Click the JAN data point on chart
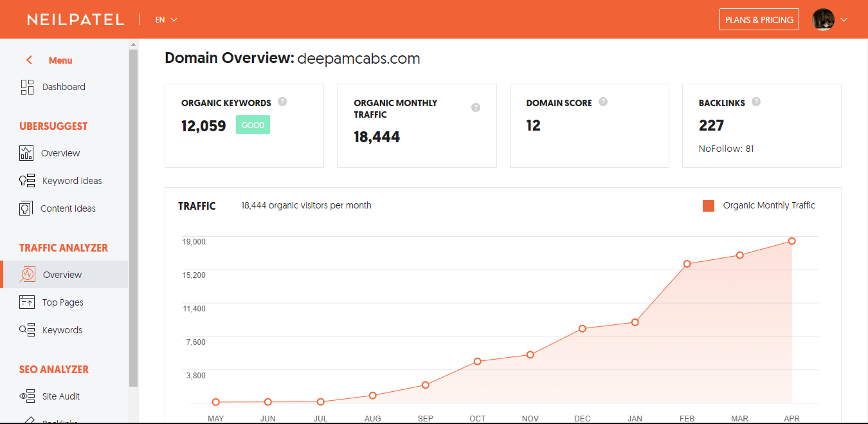The image size is (868, 424). click(x=635, y=322)
